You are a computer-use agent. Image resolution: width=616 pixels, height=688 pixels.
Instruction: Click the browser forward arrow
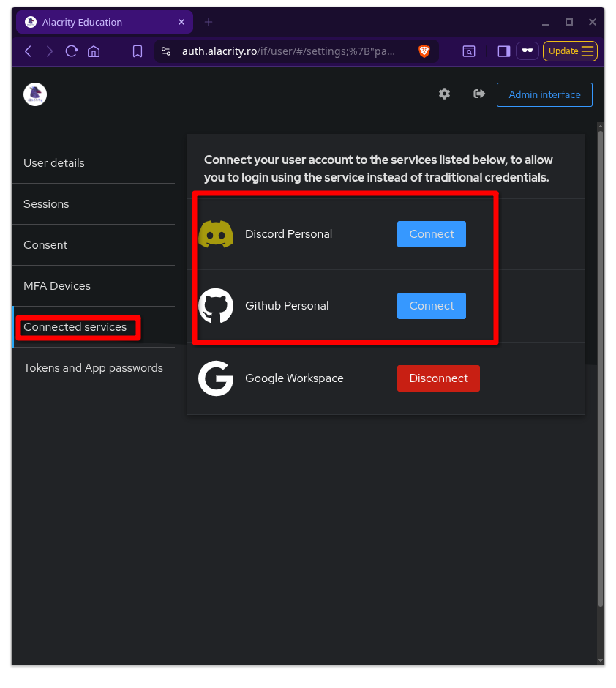(x=50, y=51)
